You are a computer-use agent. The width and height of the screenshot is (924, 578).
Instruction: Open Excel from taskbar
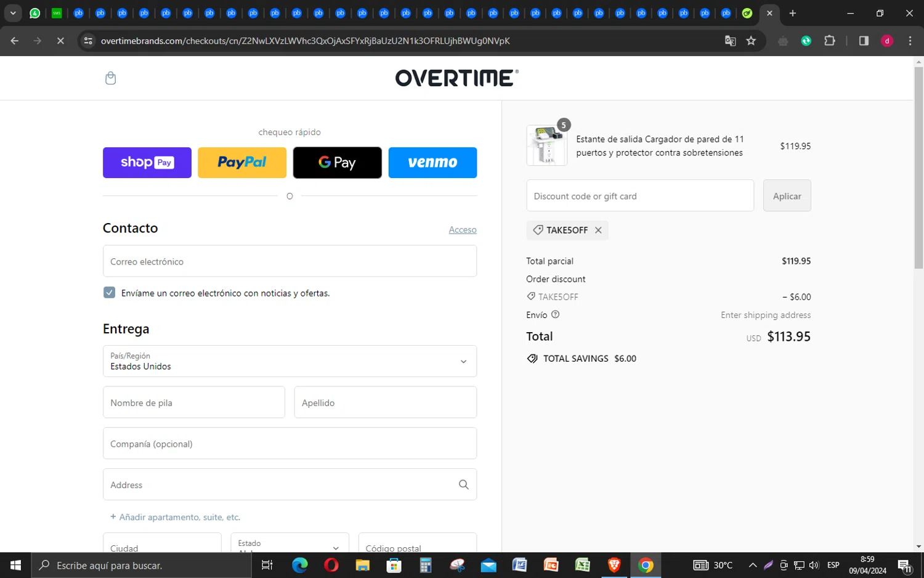[x=583, y=565]
